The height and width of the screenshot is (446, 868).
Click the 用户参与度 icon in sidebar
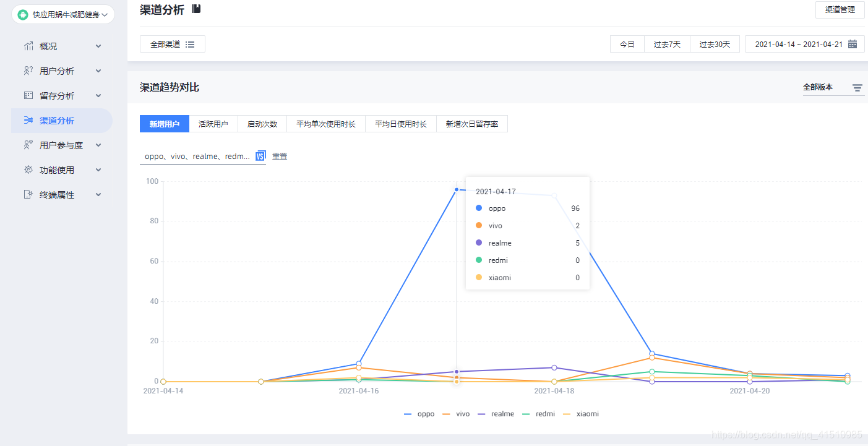[28, 145]
